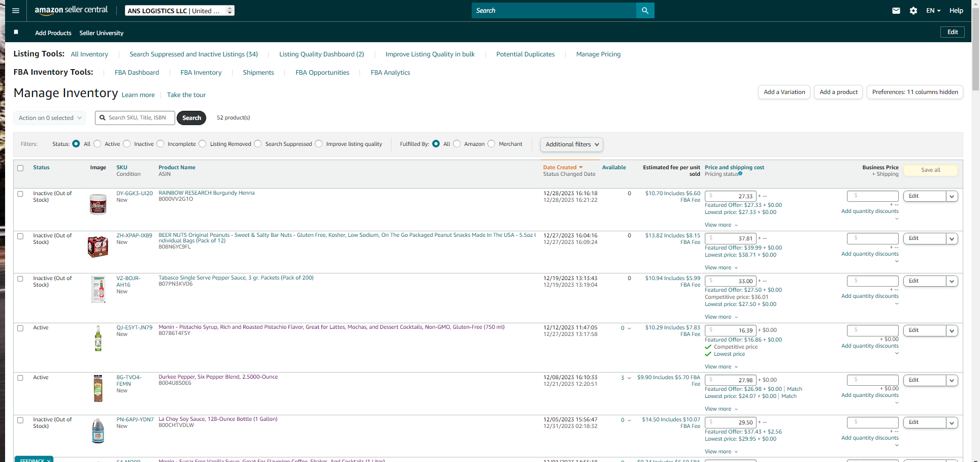Open Listing Quality Dashboard (2)
The image size is (980, 462).
[x=321, y=54]
